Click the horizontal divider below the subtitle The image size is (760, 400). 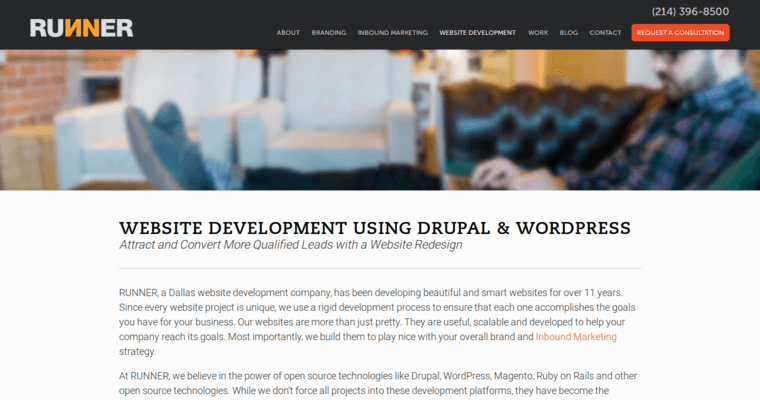click(x=380, y=268)
